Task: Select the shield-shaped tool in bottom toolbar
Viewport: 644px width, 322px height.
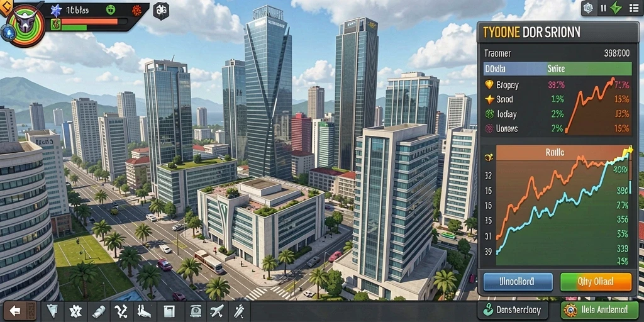Action: click(52, 311)
